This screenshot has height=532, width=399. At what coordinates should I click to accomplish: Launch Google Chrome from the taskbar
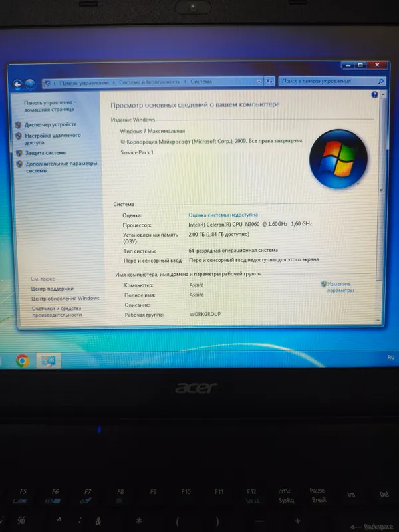23,360
